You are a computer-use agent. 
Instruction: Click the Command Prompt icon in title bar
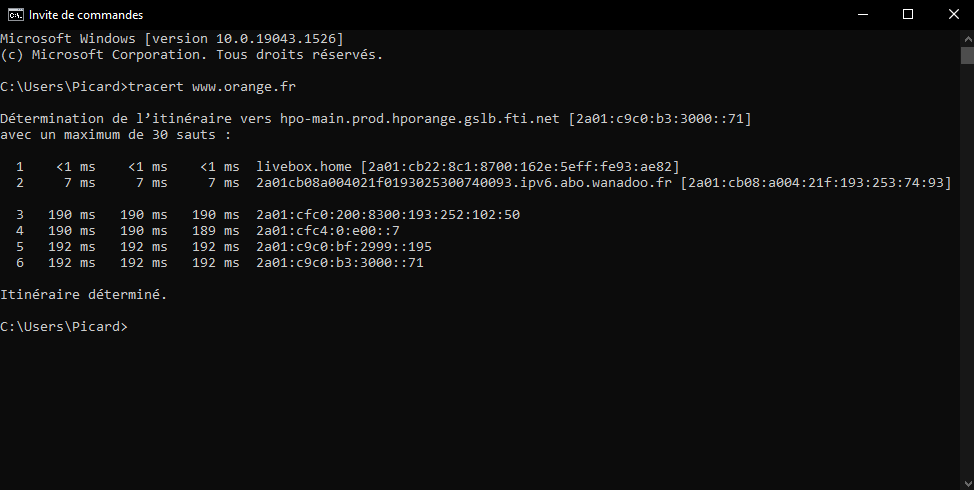click(16, 14)
